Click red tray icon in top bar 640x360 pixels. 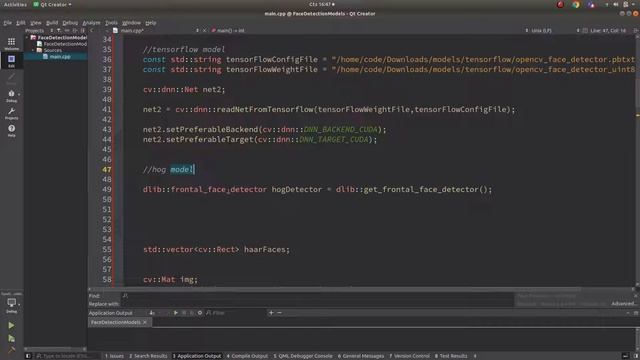coord(560,4)
